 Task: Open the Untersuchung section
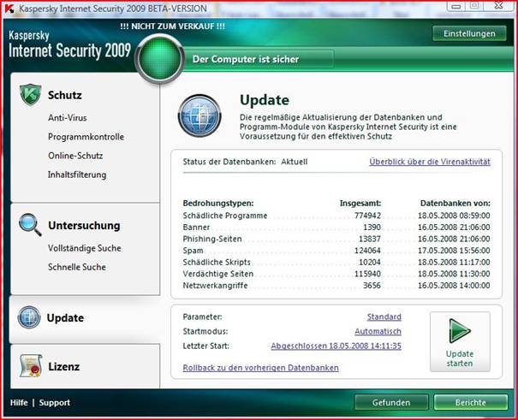[x=84, y=226]
